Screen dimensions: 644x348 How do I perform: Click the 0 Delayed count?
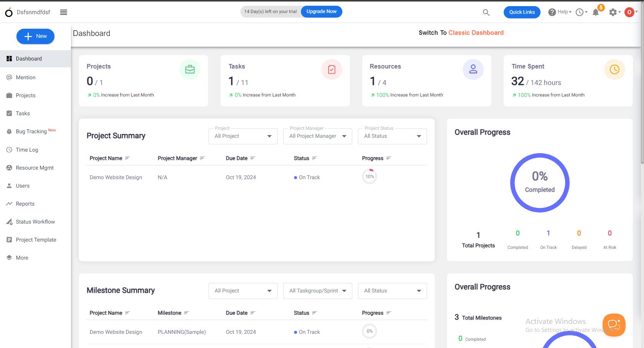[579, 233]
